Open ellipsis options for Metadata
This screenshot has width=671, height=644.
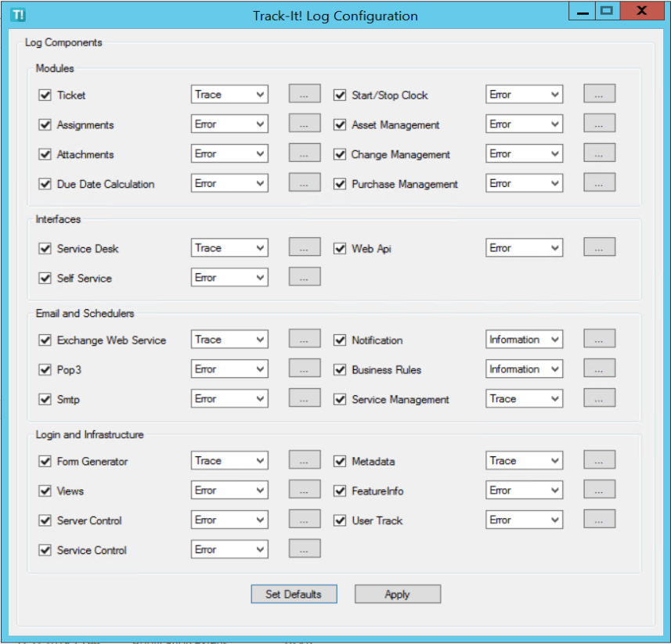(600, 459)
